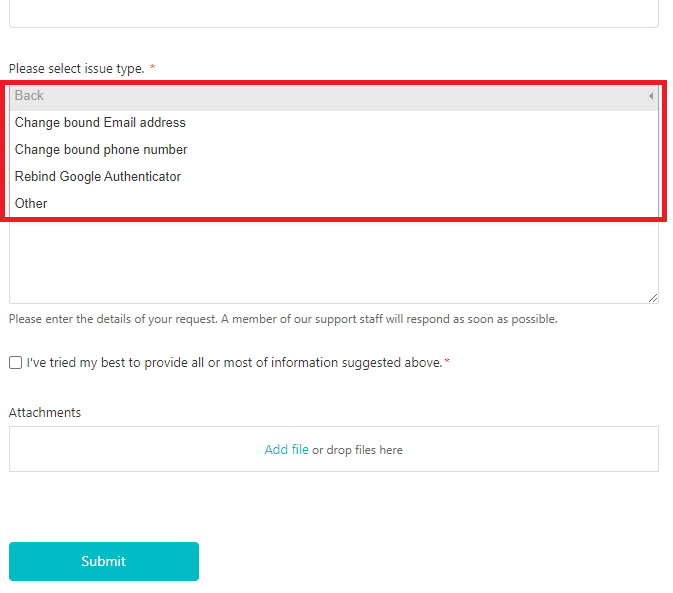Viewport: 673px width, 593px height.
Task: Select Other as the issue type
Action: (x=31, y=204)
